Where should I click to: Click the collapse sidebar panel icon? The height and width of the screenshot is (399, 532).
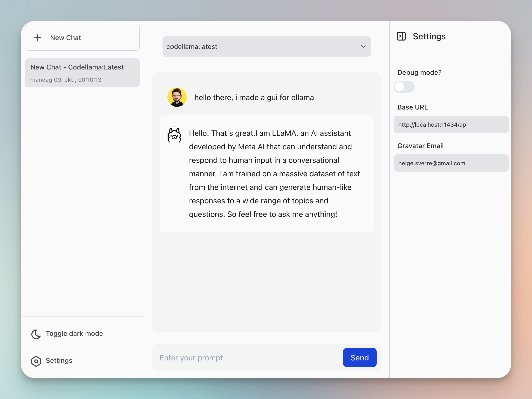click(401, 36)
